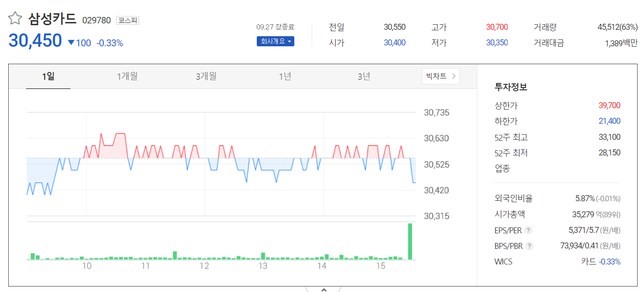Click the BPS/PBR help question icon
Screen dimensions: 644x292
pyautogui.click(x=530, y=246)
